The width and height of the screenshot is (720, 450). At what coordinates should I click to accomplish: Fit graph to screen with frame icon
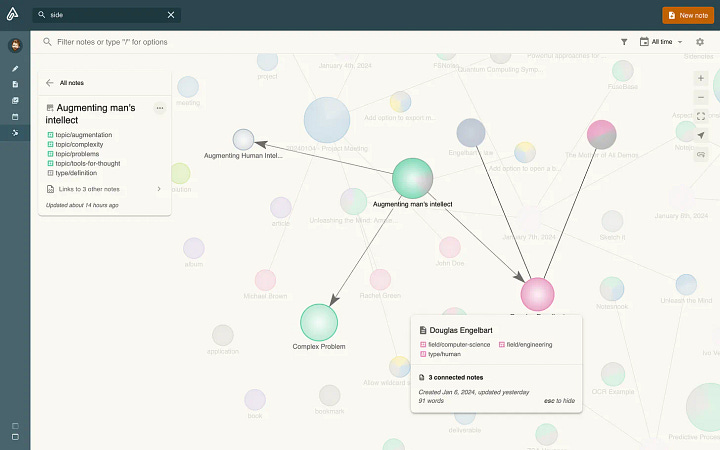(x=701, y=116)
